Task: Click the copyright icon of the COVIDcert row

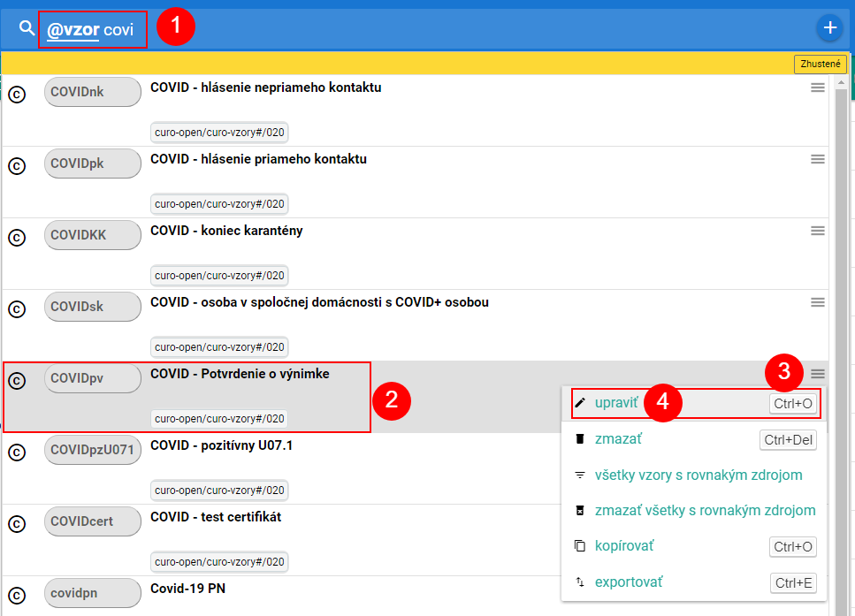Action: coord(17,524)
